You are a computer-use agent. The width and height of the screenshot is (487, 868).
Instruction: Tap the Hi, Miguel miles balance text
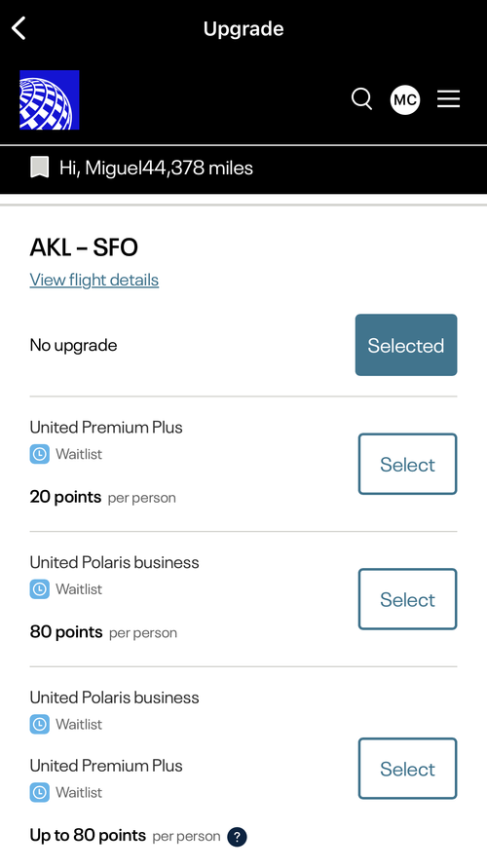click(x=156, y=168)
